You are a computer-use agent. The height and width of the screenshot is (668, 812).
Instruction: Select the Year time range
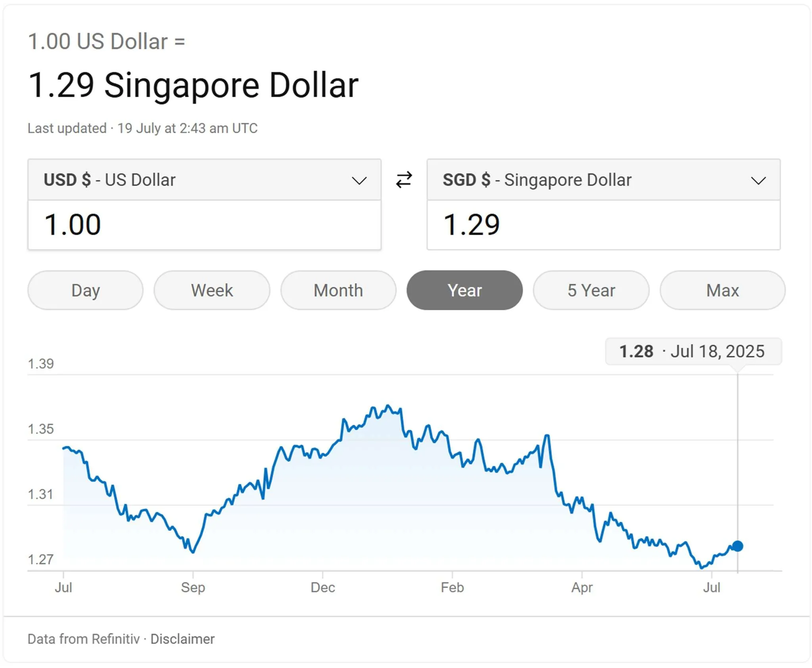point(464,290)
